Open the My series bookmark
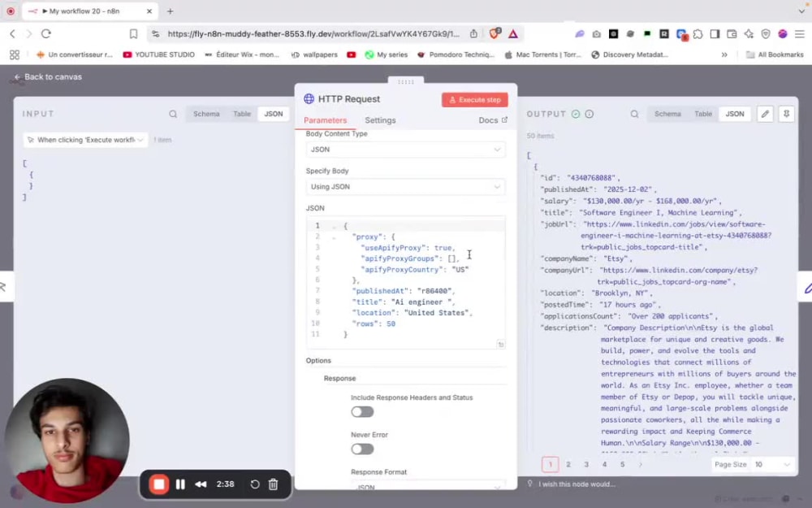This screenshot has height=508, width=812. 387,54
